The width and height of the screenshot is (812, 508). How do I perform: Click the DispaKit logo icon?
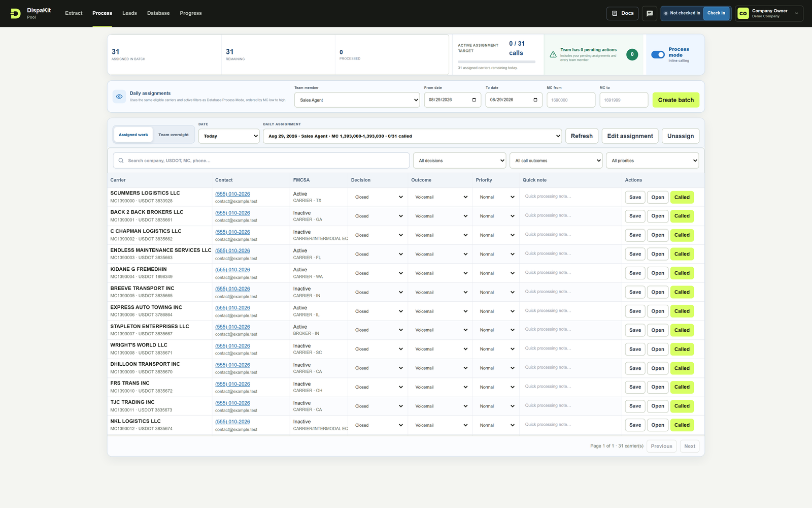[x=16, y=13]
